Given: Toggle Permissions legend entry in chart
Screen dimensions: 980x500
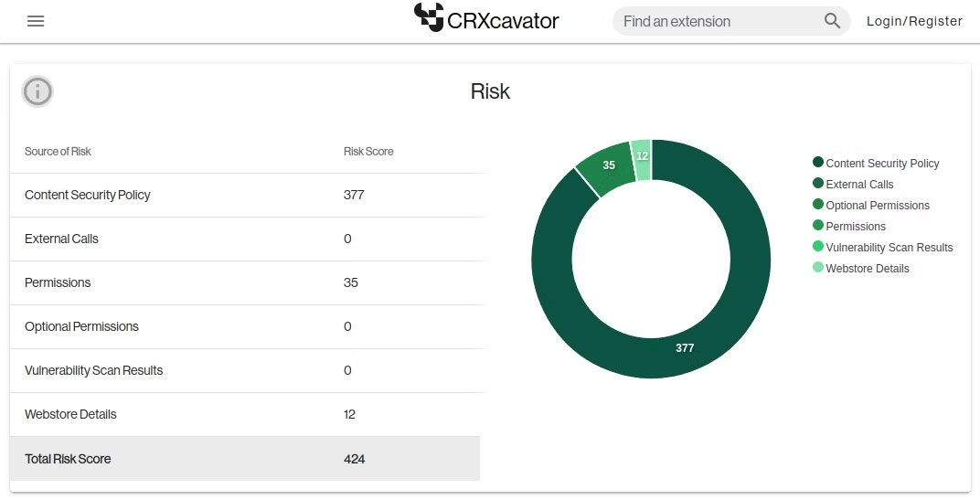Looking at the screenshot, I should 855,226.
